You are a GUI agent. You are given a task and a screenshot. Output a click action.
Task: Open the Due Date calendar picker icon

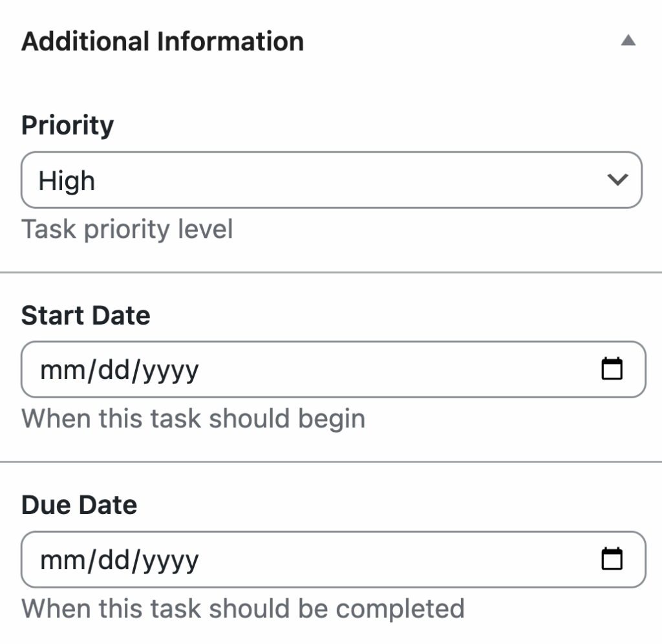612,559
